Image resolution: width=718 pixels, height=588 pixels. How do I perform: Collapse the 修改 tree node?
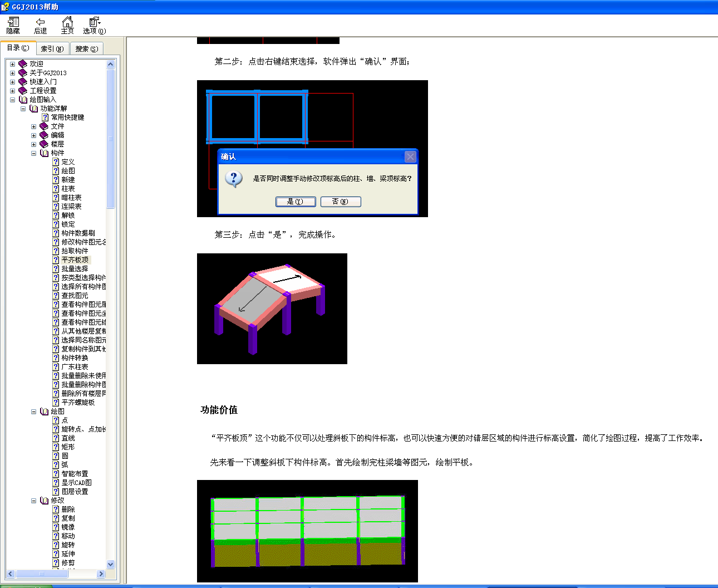tap(33, 501)
